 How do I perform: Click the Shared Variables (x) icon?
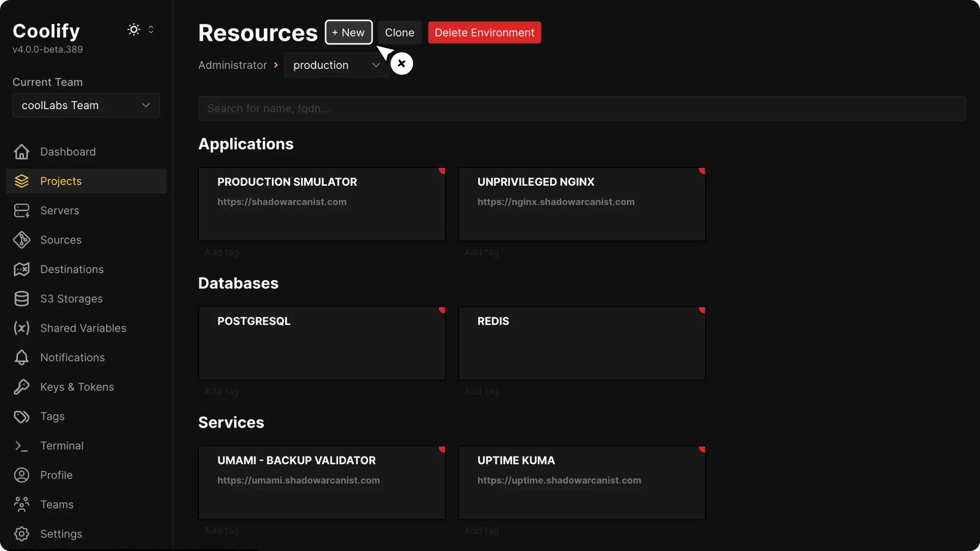[21, 328]
